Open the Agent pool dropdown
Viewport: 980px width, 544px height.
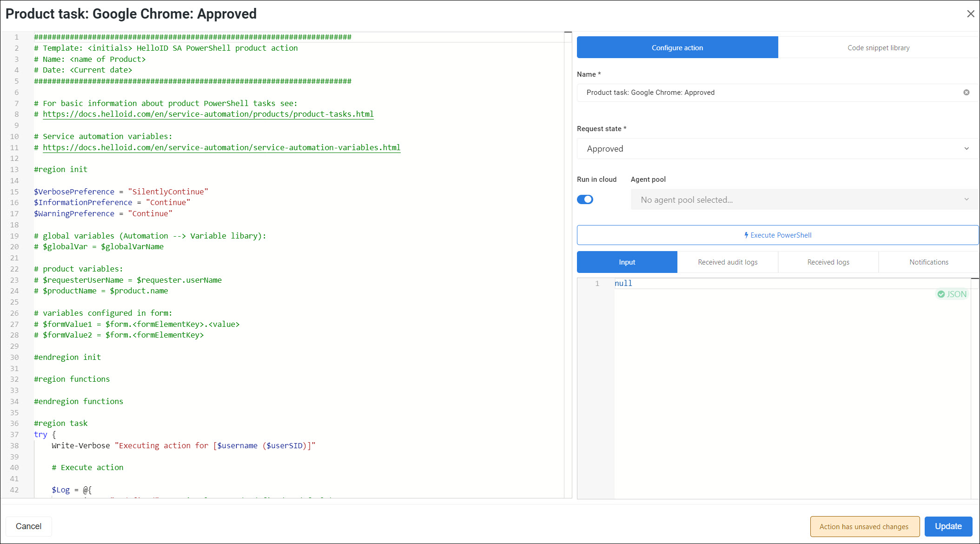[x=804, y=199]
